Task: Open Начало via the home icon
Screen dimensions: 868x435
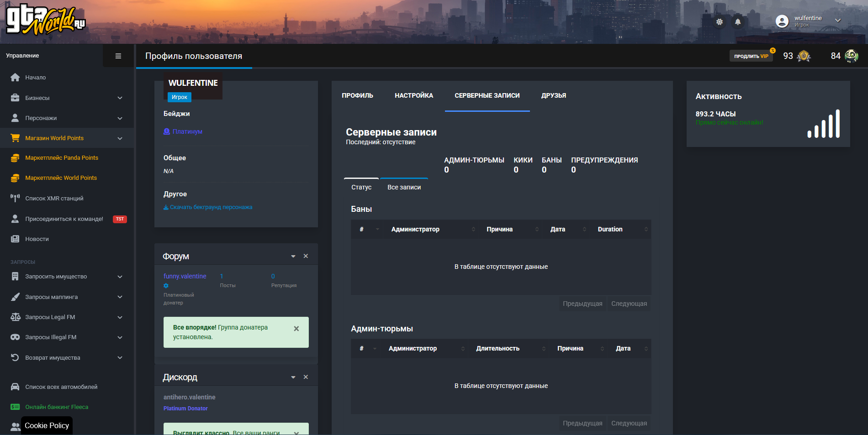Action: (x=15, y=77)
